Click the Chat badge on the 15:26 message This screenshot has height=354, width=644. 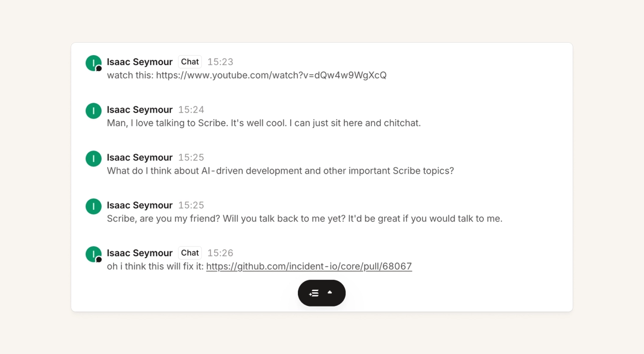pos(190,253)
